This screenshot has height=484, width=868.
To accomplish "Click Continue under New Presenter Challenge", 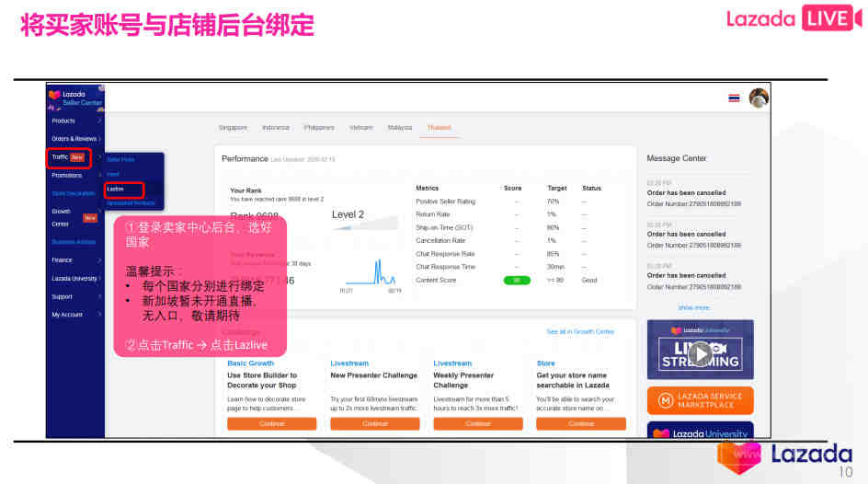I will (x=375, y=423).
